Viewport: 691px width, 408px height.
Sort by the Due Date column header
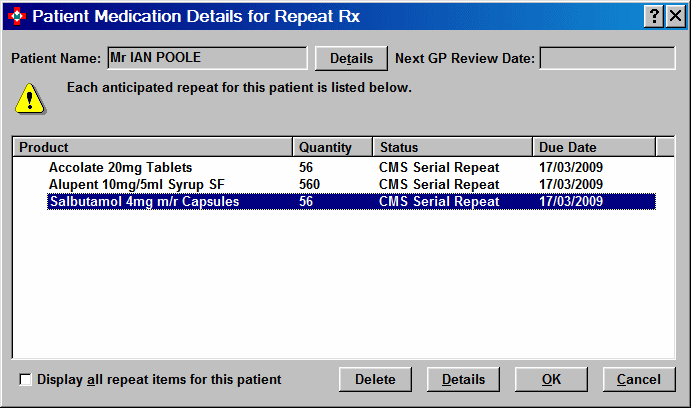[x=593, y=147]
